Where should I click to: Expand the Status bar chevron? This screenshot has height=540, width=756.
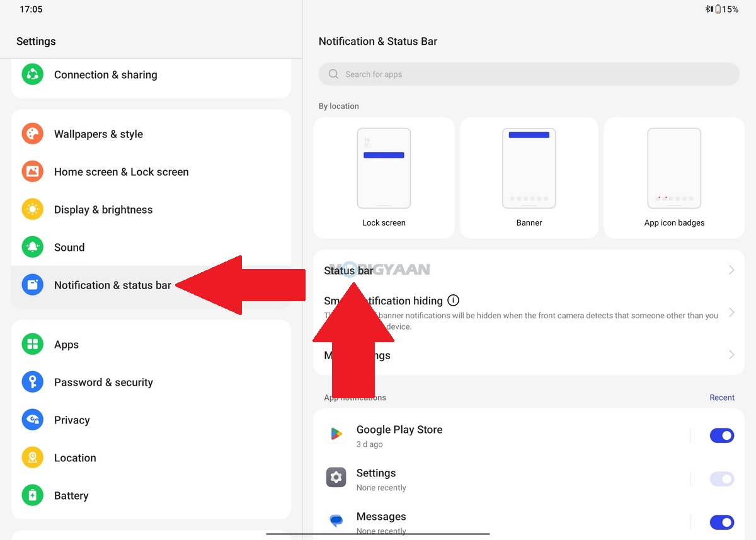click(x=731, y=270)
